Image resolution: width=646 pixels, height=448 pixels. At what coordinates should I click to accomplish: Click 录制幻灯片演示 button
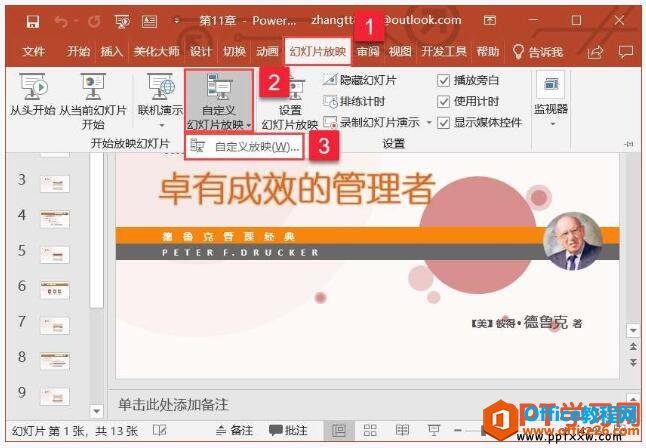[x=371, y=122]
